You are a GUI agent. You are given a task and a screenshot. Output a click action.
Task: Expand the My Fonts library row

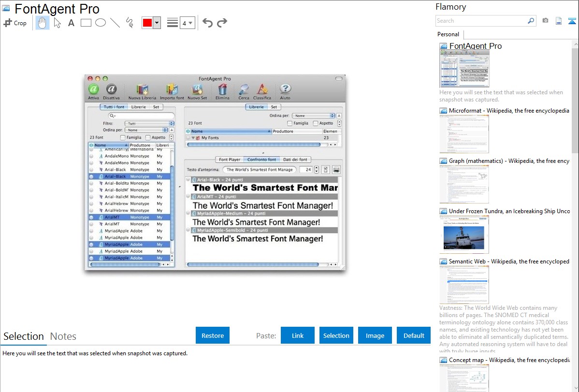click(193, 138)
